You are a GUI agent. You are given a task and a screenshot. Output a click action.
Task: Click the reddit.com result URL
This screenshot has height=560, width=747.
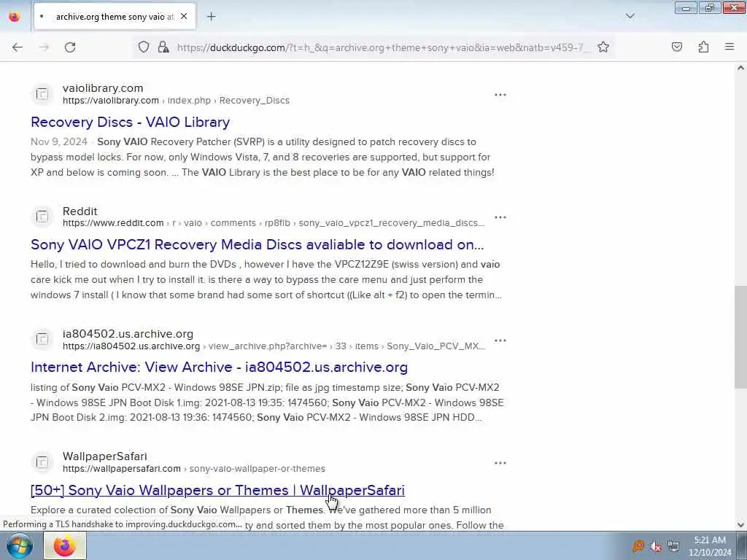click(x=274, y=223)
